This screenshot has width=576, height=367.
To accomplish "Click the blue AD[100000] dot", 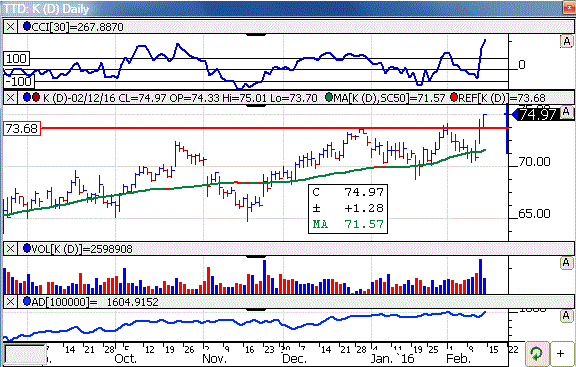I will [x=27, y=302].
